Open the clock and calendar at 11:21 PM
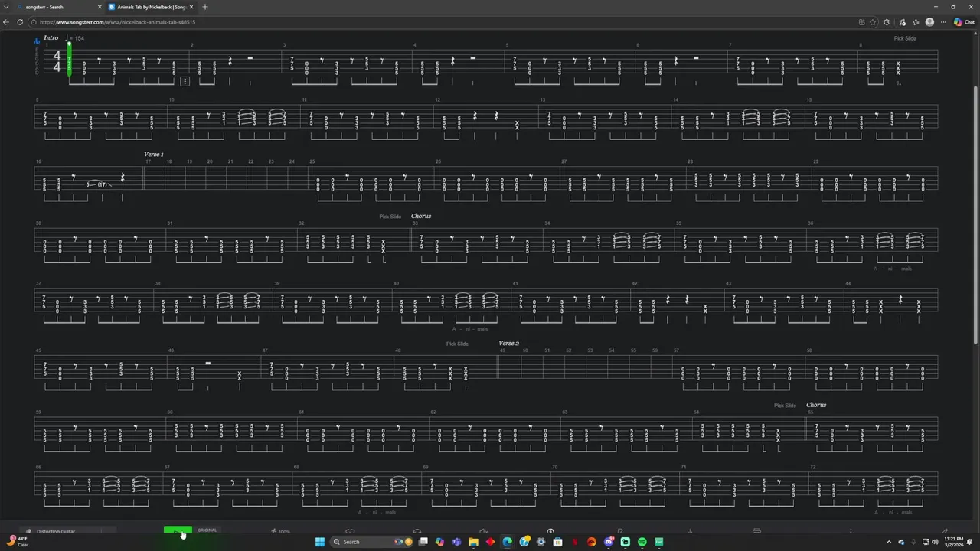The image size is (980, 551). [954, 542]
